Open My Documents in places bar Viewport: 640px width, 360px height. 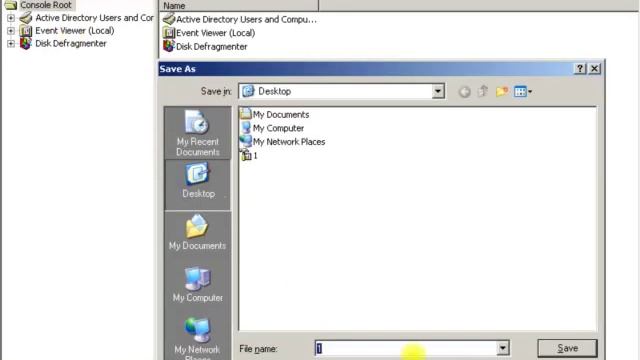point(198,233)
